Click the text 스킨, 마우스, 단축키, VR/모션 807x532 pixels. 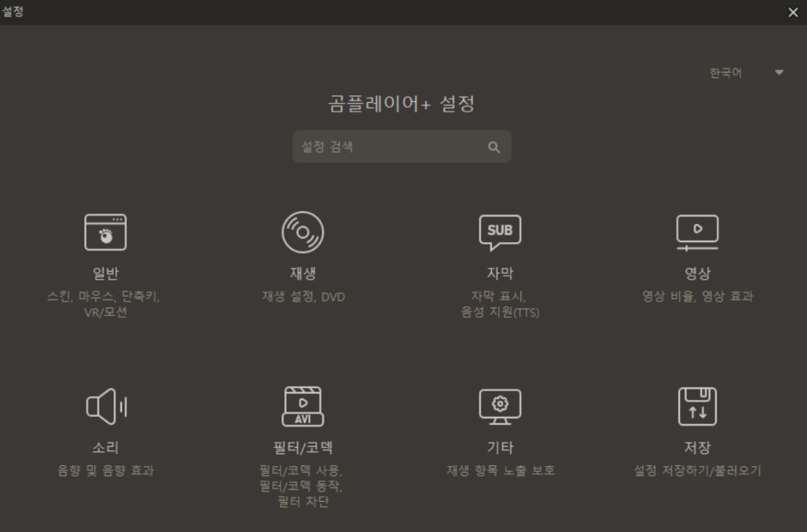pos(104,304)
